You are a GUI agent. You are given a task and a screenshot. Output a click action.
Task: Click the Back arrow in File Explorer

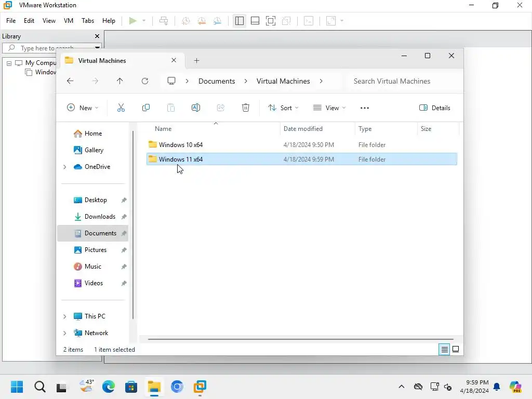pos(70,81)
